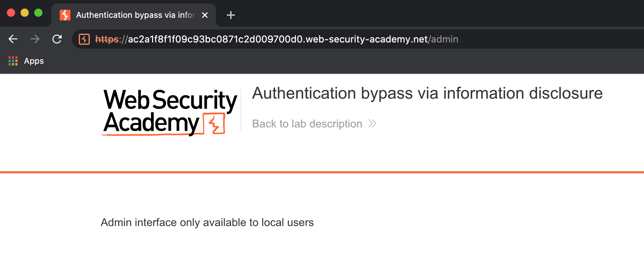Click the Apps menu in the bookmarks bar

click(x=34, y=61)
